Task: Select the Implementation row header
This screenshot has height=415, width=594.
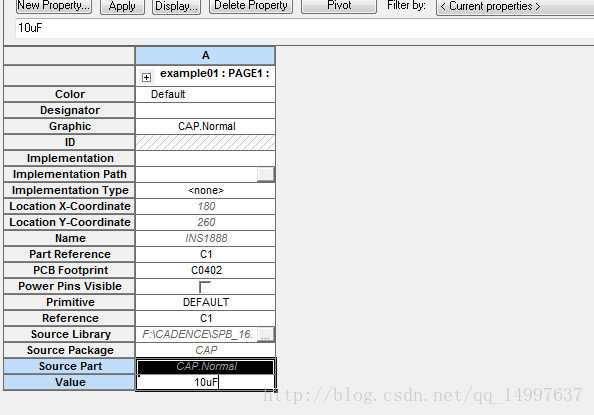Action: coord(69,158)
